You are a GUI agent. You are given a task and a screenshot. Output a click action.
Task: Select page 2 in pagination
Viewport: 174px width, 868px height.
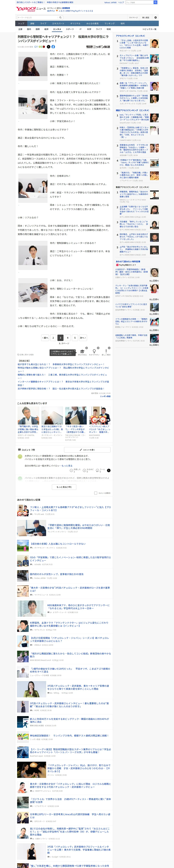click(x=53, y=338)
